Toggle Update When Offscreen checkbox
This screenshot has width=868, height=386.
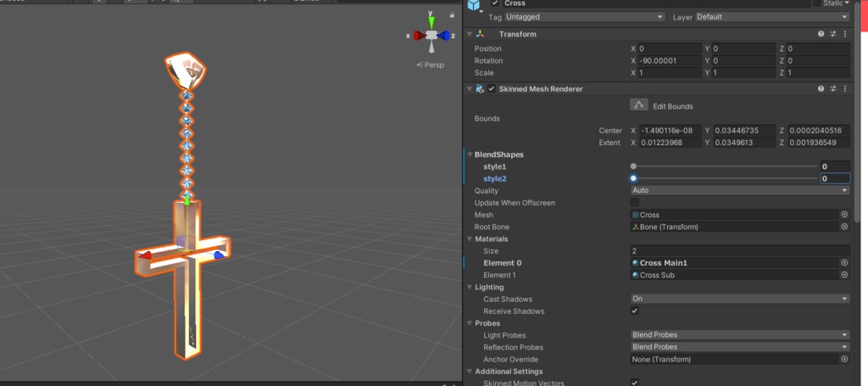635,203
